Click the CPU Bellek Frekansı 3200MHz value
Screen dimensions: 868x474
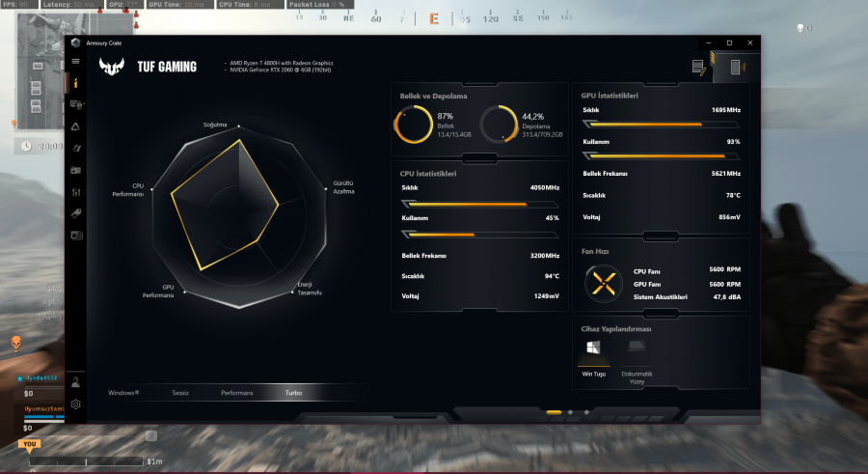tap(545, 256)
